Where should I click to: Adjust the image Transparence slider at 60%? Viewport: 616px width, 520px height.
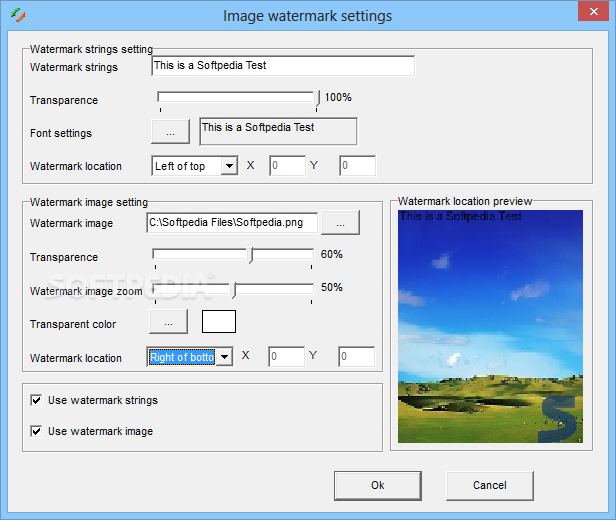point(251,255)
